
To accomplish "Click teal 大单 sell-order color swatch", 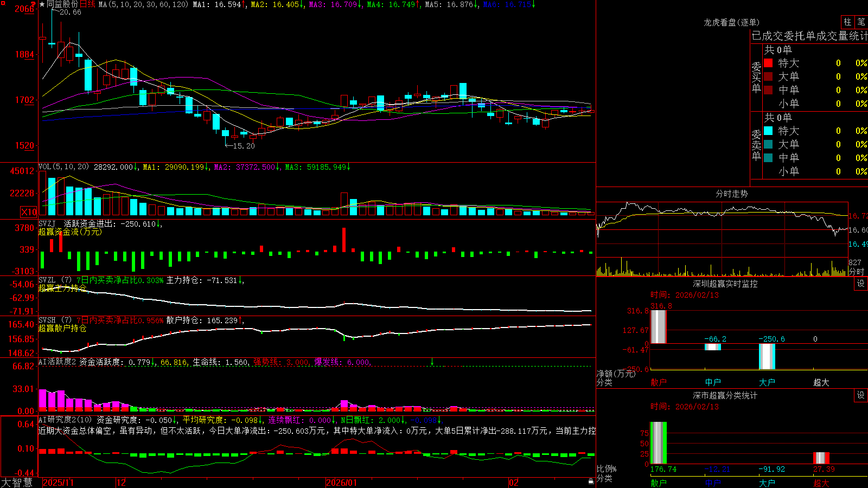I will click(768, 144).
